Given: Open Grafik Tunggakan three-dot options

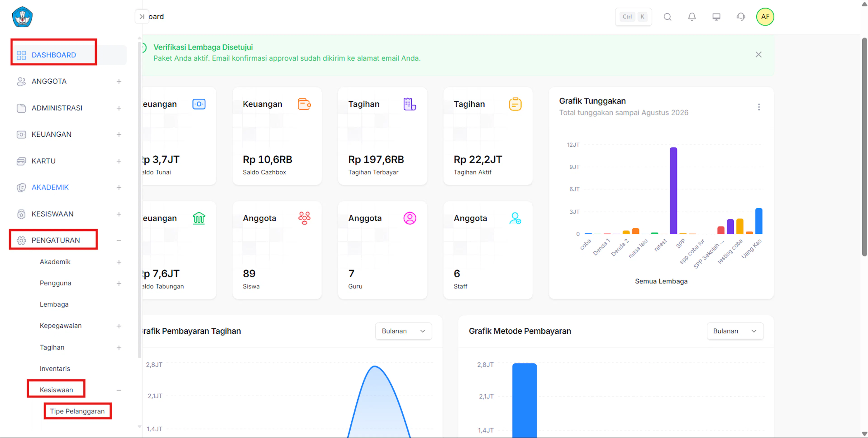Looking at the screenshot, I should coord(759,107).
